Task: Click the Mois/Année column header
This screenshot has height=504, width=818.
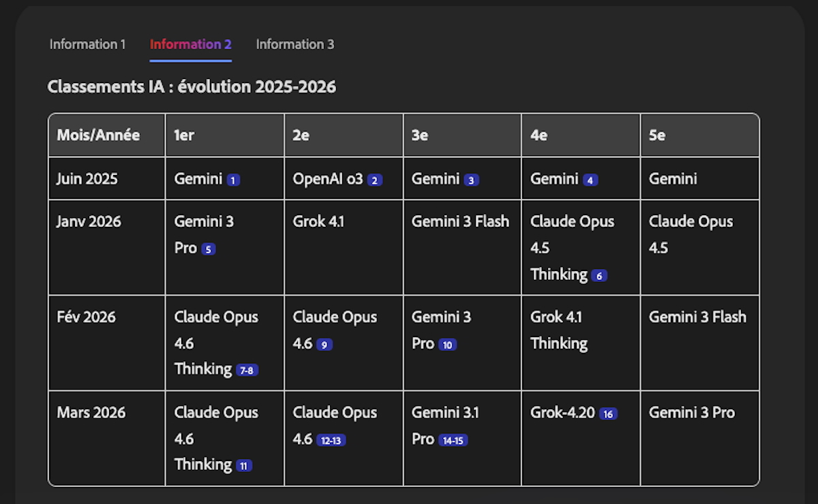Action: [x=98, y=135]
